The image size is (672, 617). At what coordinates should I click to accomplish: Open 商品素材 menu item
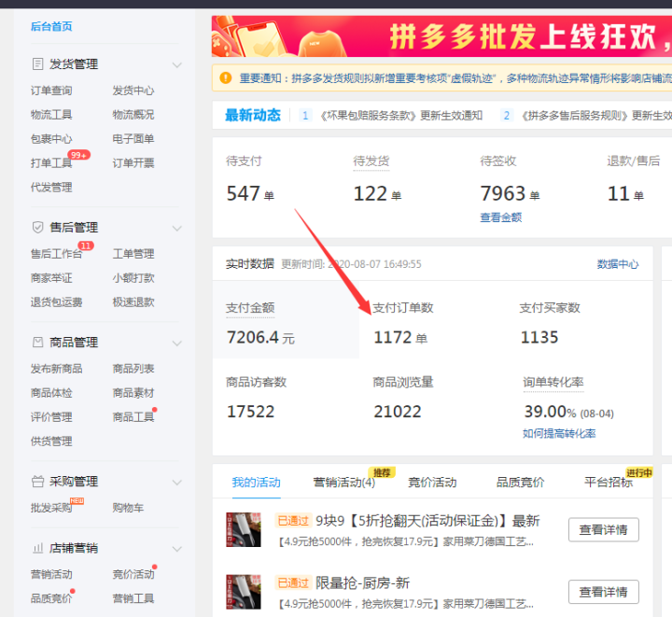(x=133, y=393)
